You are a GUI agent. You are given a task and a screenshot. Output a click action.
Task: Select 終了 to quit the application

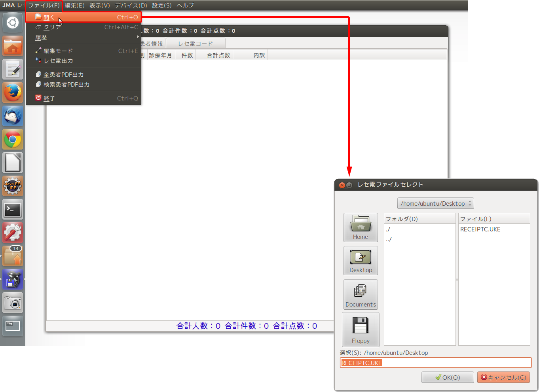pyautogui.click(x=84, y=98)
